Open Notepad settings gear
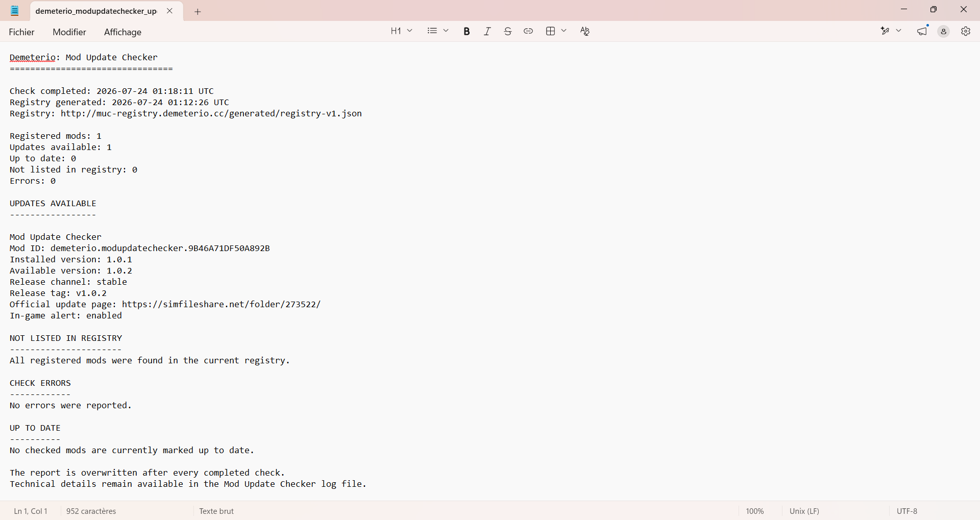980x520 pixels. [x=966, y=31]
